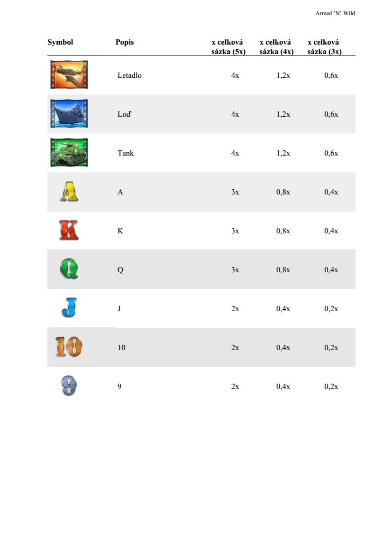Click the yellow letter A symbol
This screenshot has height=555, width=392.
(x=69, y=192)
